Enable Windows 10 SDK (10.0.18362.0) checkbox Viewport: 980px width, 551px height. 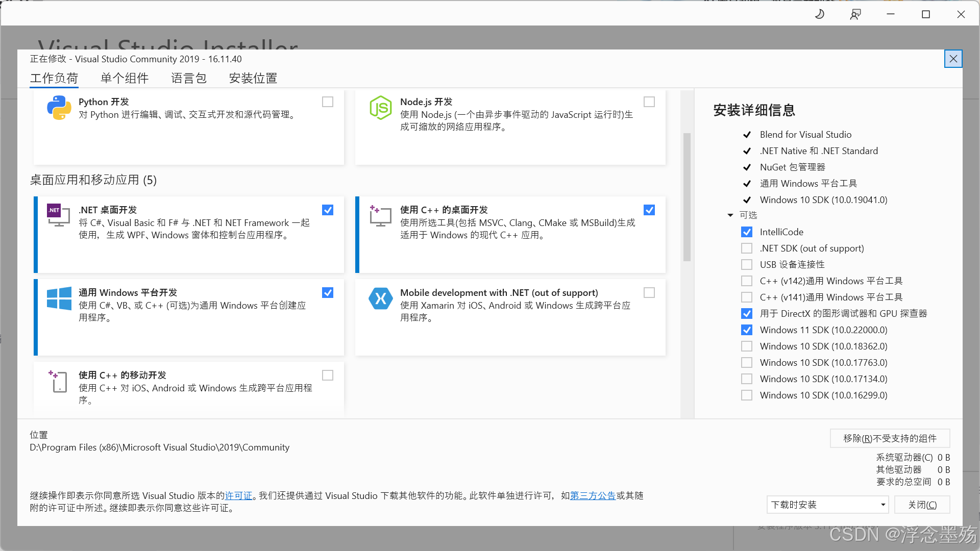pyautogui.click(x=747, y=346)
